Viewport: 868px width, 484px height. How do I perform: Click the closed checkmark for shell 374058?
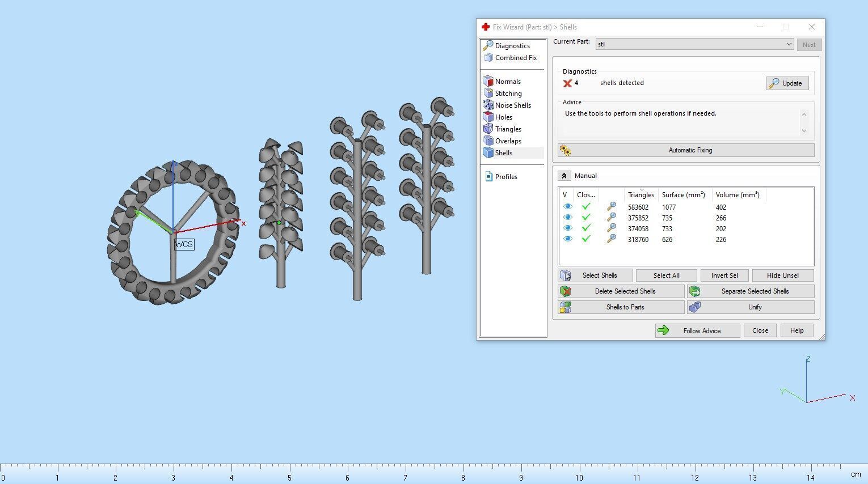click(586, 228)
